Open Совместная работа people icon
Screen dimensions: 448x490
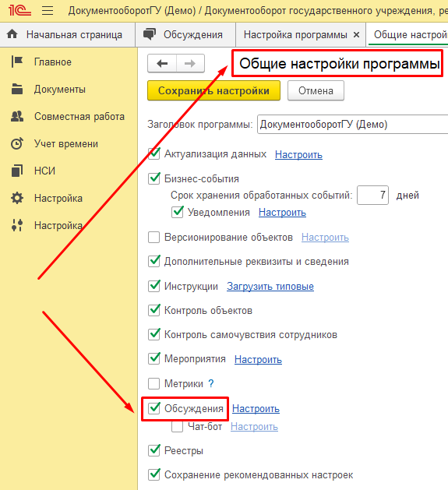point(17,116)
